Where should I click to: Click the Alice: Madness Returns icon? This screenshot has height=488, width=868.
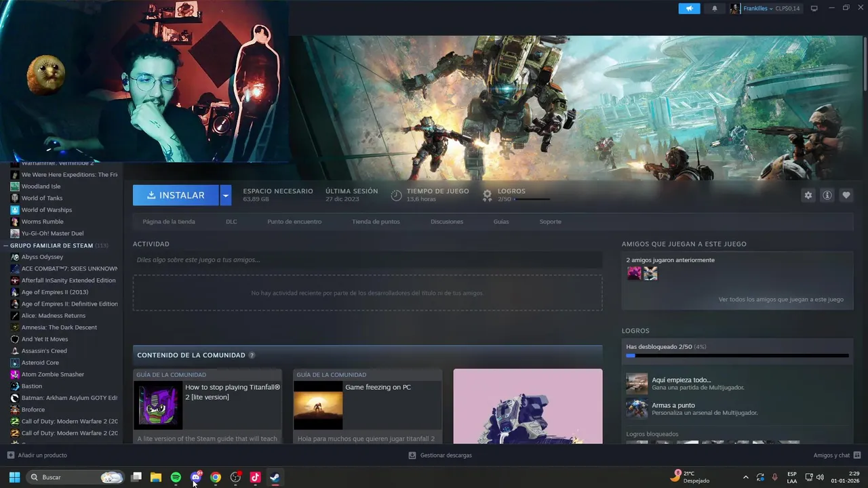pos(15,316)
